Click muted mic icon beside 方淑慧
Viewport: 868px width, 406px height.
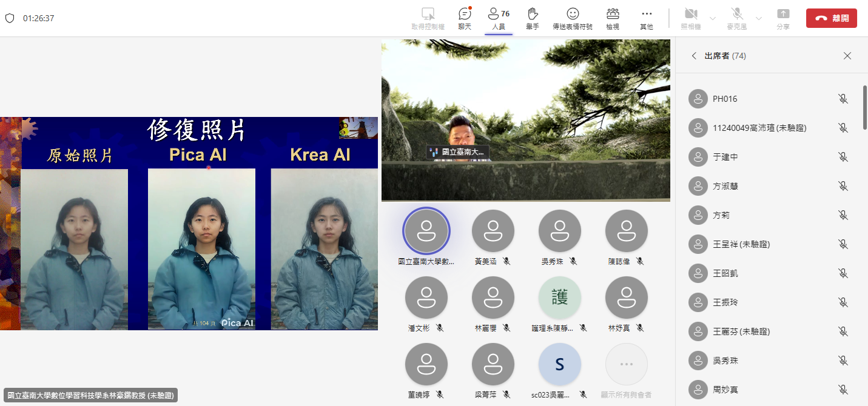pyautogui.click(x=843, y=186)
